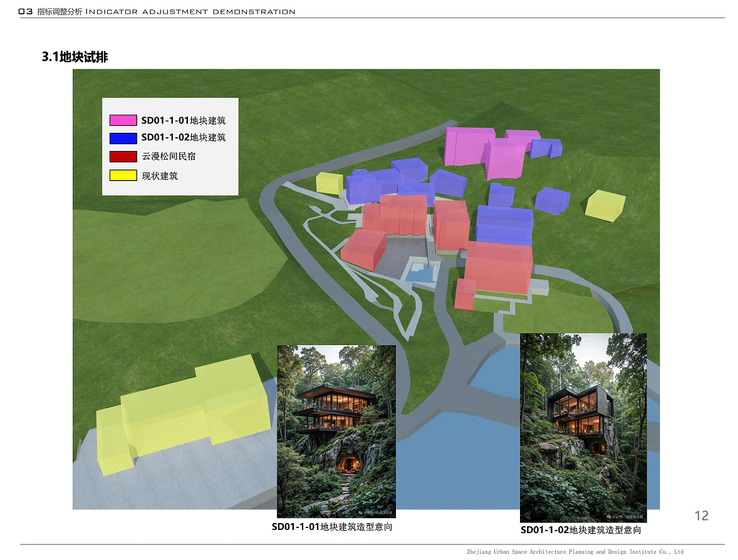
Task: Click the SD01-1-02地块建筑造型意向 caption
Action: pyautogui.click(x=581, y=530)
